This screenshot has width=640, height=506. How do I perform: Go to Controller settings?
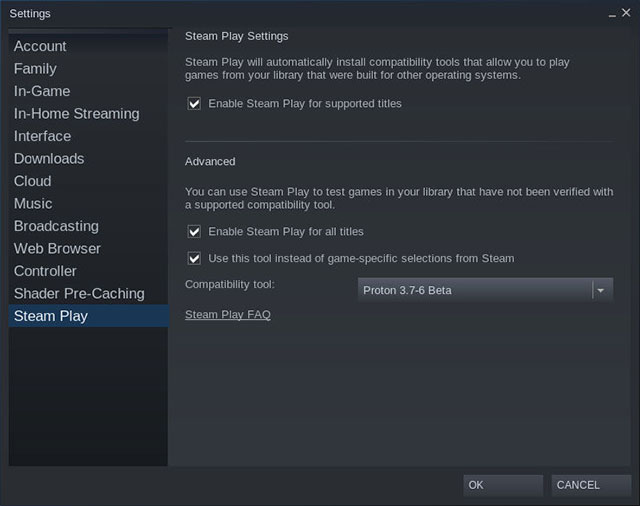click(45, 271)
